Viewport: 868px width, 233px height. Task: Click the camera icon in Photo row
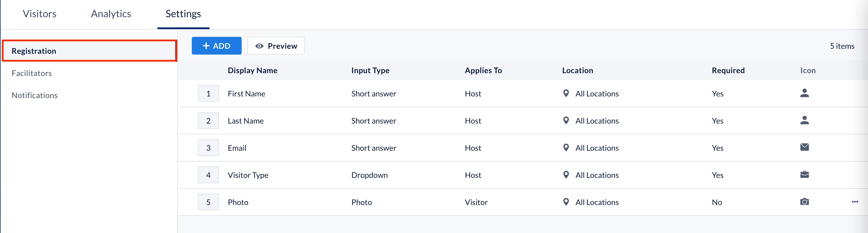(x=804, y=202)
